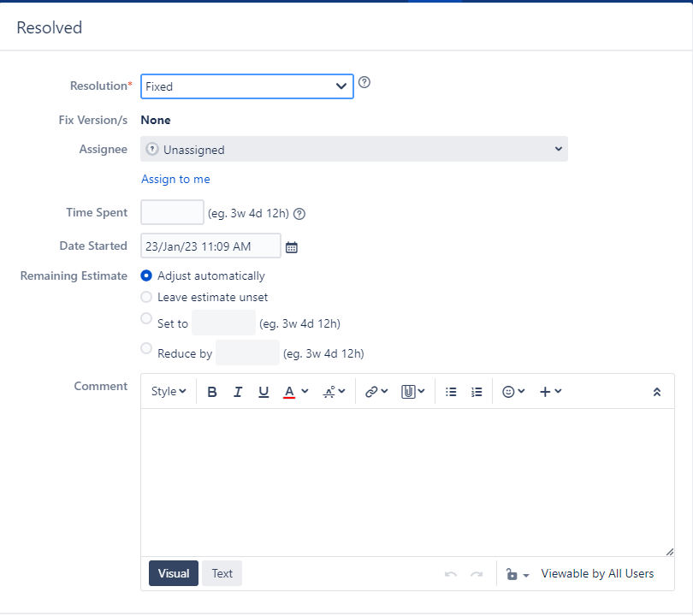Toggle underline formatting in the comment editor
693x616 pixels.
(x=264, y=392)
